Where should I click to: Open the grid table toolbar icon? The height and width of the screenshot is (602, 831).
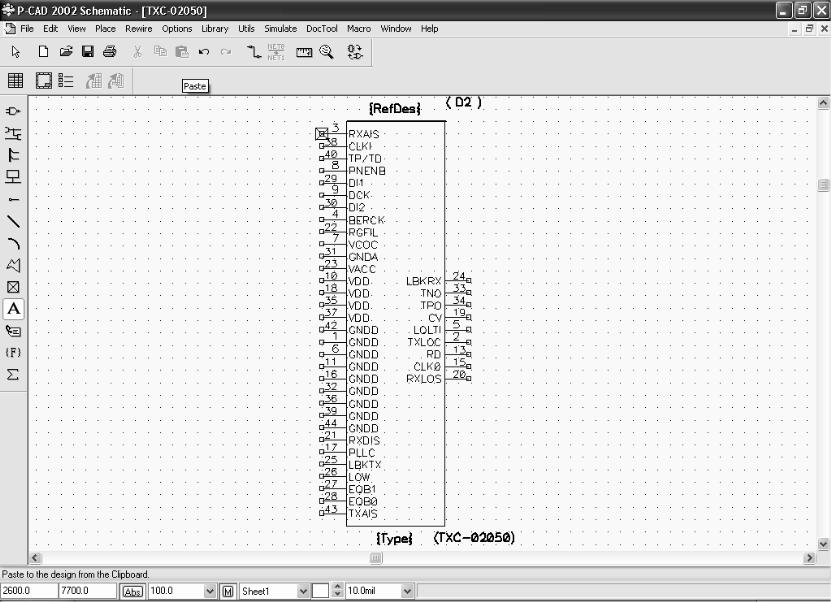(15, 81)
